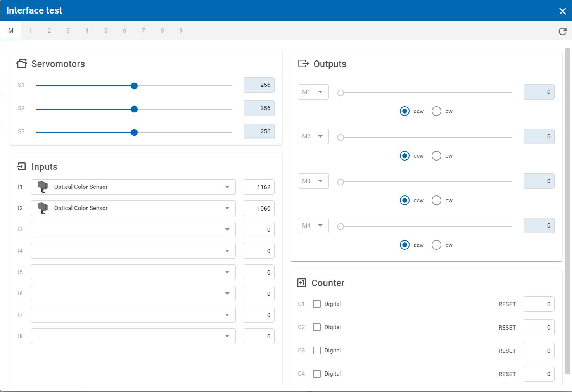The image size is (572, 392).
Task: Click the Servomotors section icon
Action: (22, 64)
